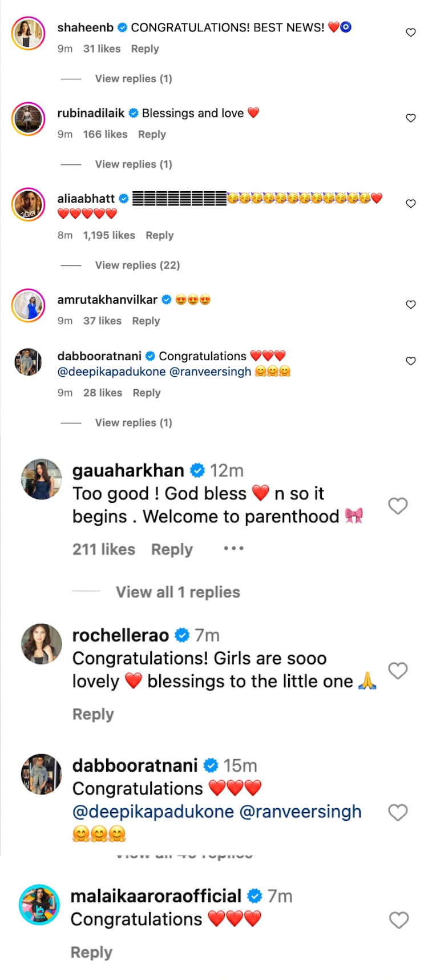Like amrutakhanvilkar's emoji comment heart icon
The width and height of the screenshot is (428, 980).
410,305
